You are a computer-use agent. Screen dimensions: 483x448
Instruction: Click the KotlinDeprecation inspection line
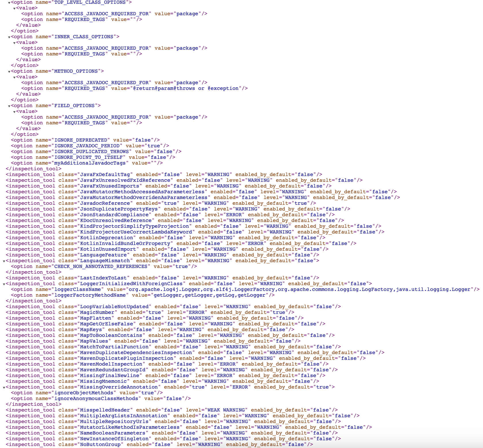pos(166,238)
